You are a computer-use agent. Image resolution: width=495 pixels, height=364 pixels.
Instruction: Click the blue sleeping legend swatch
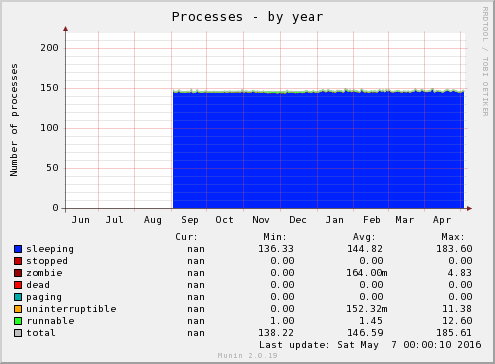point(18,249)
